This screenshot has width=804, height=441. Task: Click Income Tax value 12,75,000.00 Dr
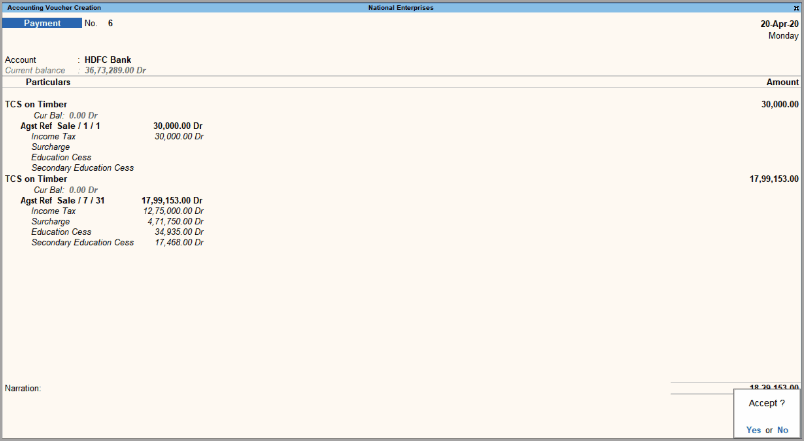point(173,211)
